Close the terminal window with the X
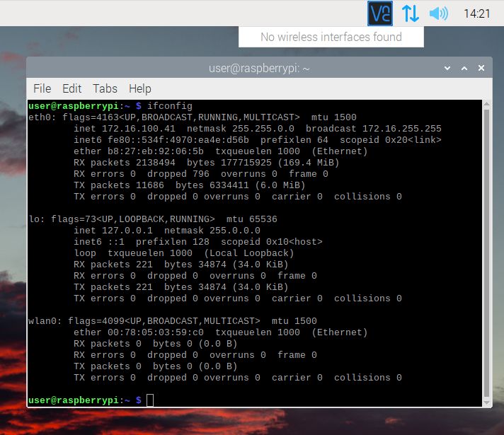The width and height of the screenshot is (504, 435). 481,68
